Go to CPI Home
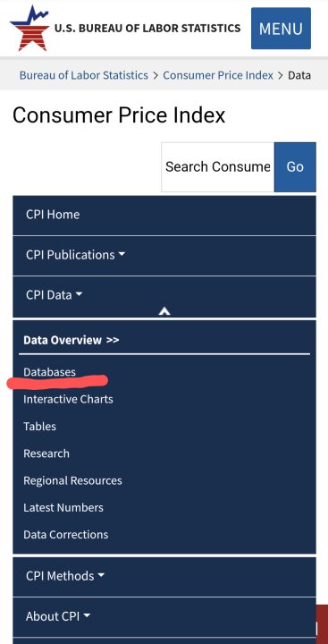 pos(164,215)
